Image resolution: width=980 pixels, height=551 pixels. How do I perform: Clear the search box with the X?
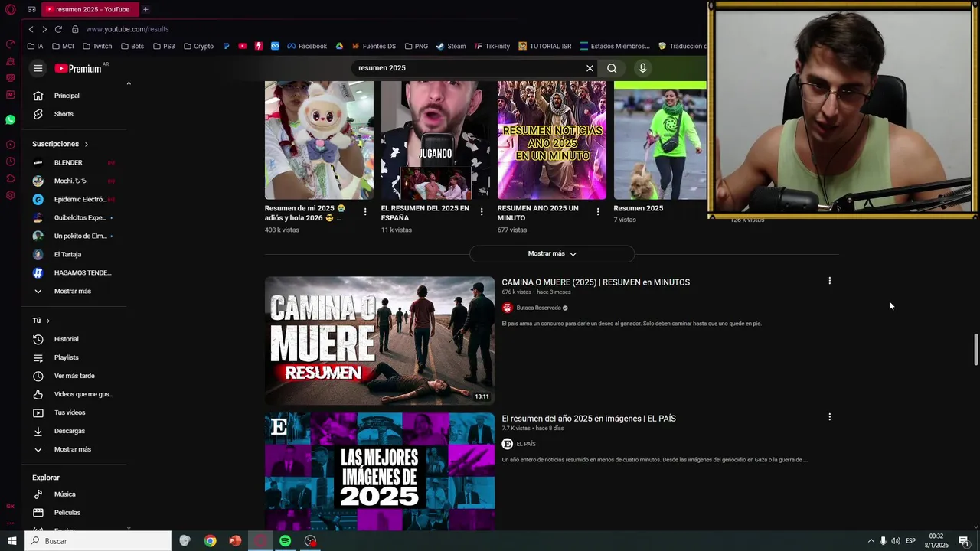590,68
